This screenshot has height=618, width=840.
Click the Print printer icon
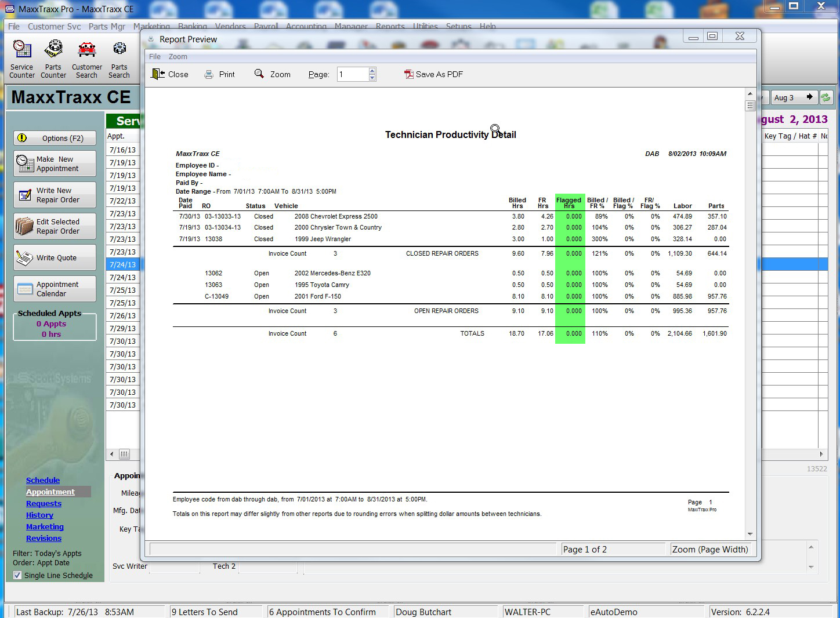pos(209,74)
